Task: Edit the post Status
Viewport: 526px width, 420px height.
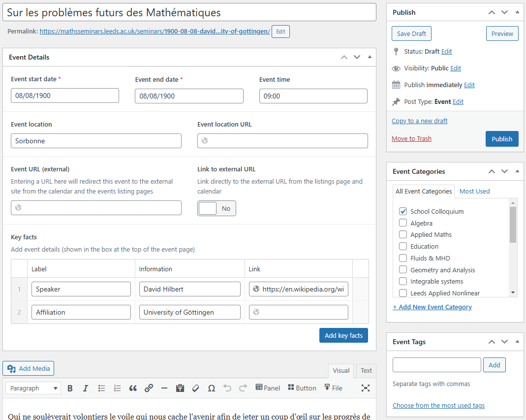Action: 446,51
